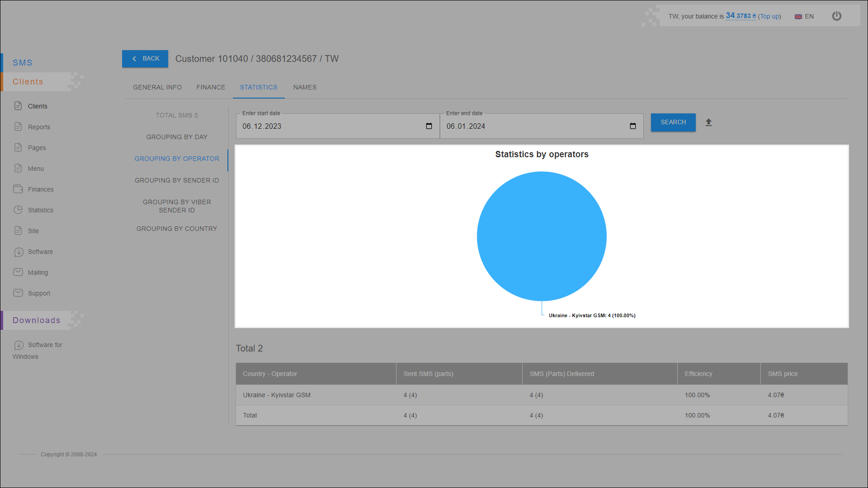Switch to the Finance tab
868x488 pixels.
point(211,87)
